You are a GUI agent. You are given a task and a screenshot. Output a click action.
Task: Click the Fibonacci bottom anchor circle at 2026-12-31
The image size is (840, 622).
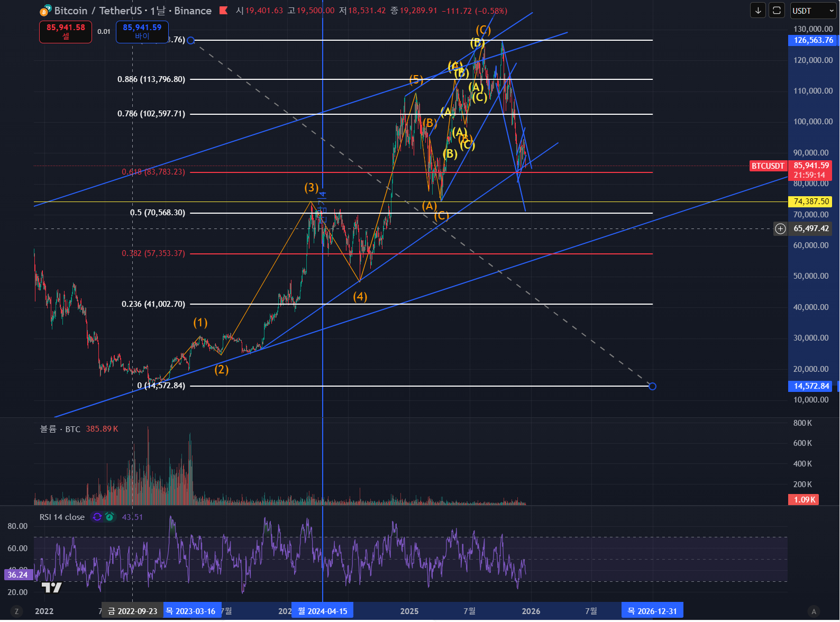point(652,386)
